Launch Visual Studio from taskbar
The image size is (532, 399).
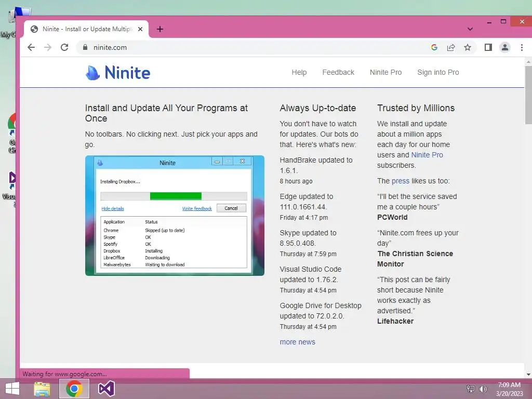click(106, 389)
